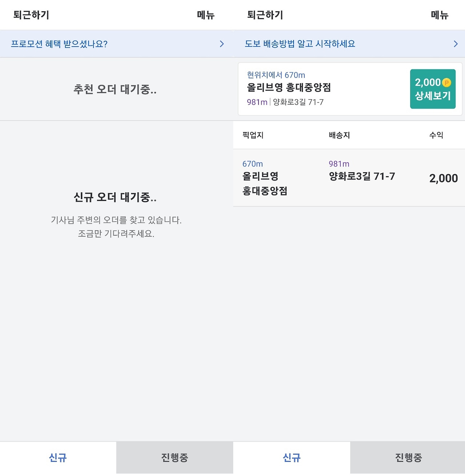This screenshot has height=476, width=465.
Task: Open 메뉴 above the 도보 배송방법 chevron
Action: click(440, 15)
